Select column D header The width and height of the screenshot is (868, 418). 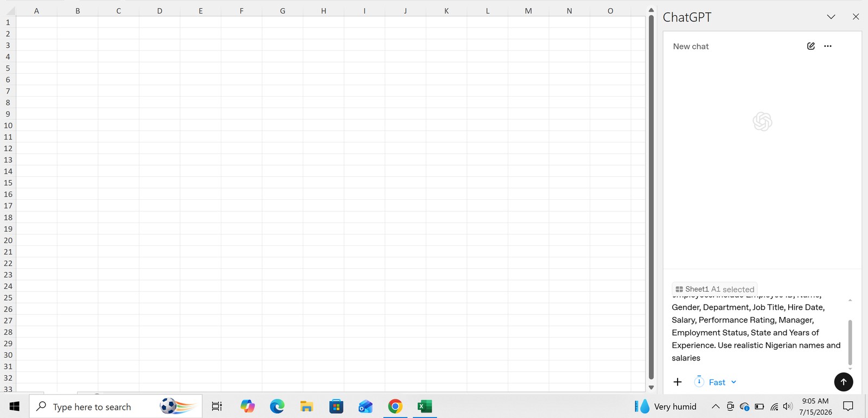[159, 10]
